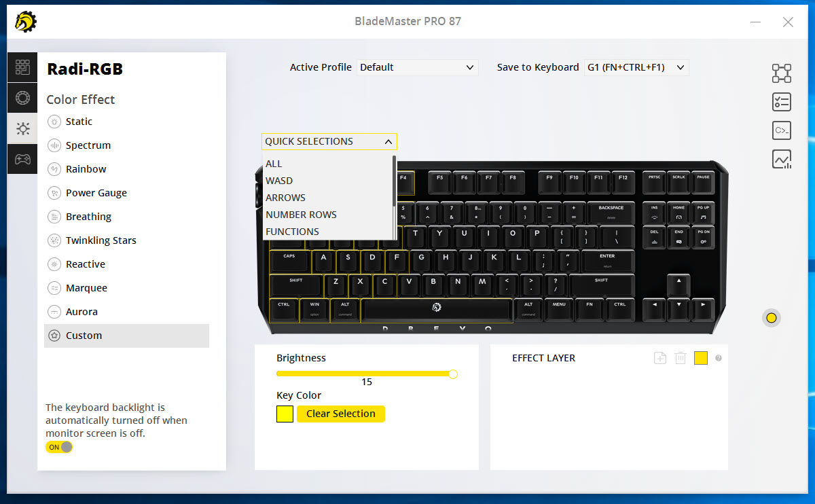
Task: Open the gamepad game mode tab
Action: click(22, 159)
